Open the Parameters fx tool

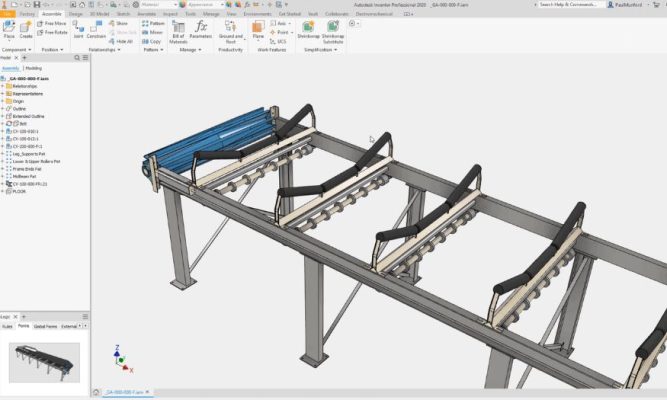[x=201, y=30]
